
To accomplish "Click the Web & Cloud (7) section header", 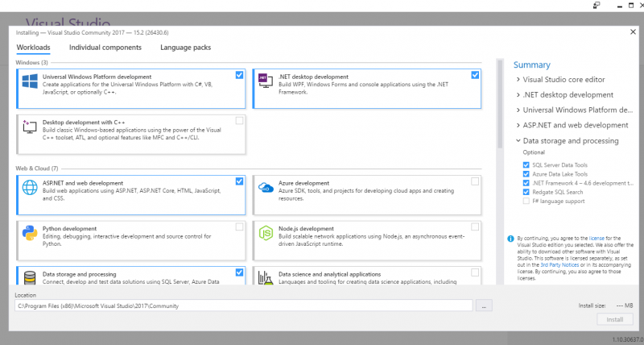I will [x=37, y=168].
